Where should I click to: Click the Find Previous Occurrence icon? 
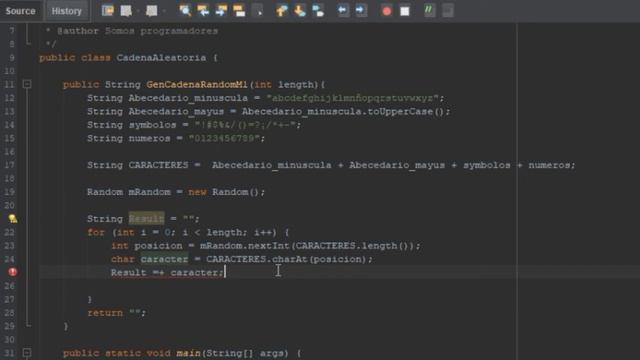point(203,11)
